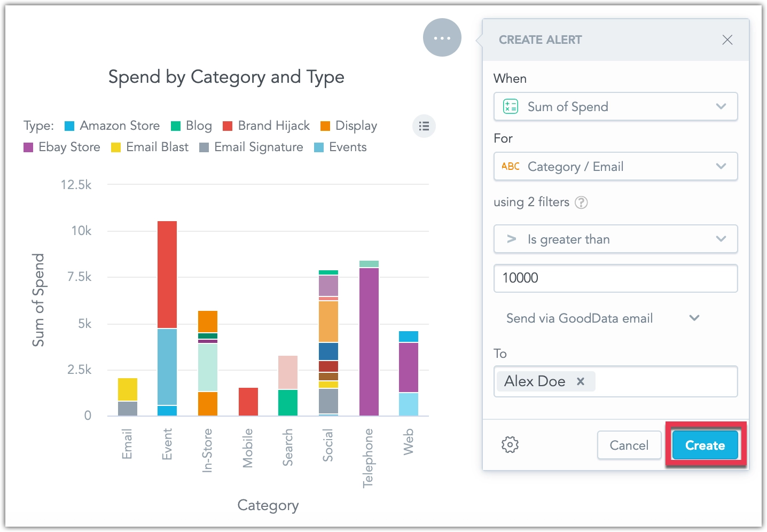Toggle Events legend item

tap(340, 147)
